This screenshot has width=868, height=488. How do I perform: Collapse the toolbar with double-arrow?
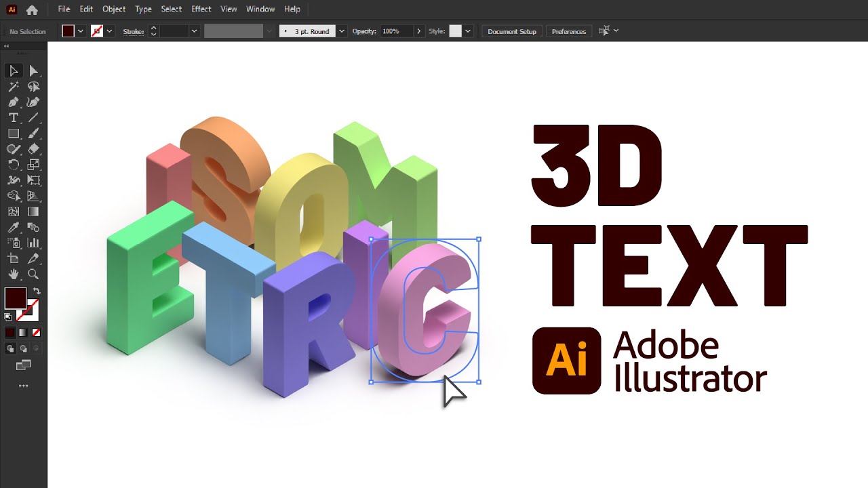coord(7,46)
